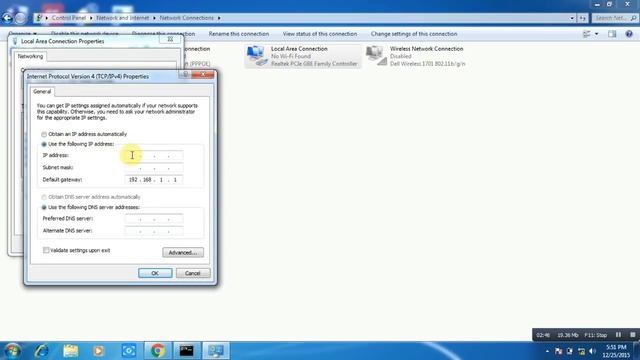Image resolution: width=640 pixels, height=360 pixels.
Task: Close the Local Area Connection Properties window
Action: [170, 40]
